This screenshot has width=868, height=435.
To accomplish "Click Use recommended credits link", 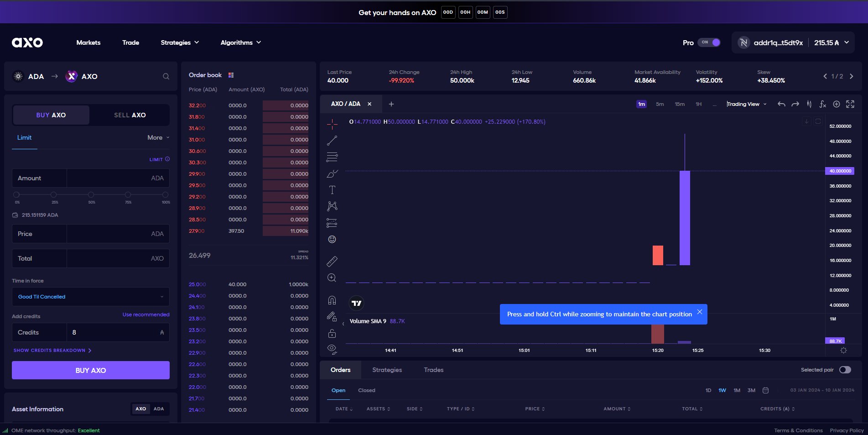I will pyautogui.click(x=146, y=314).
